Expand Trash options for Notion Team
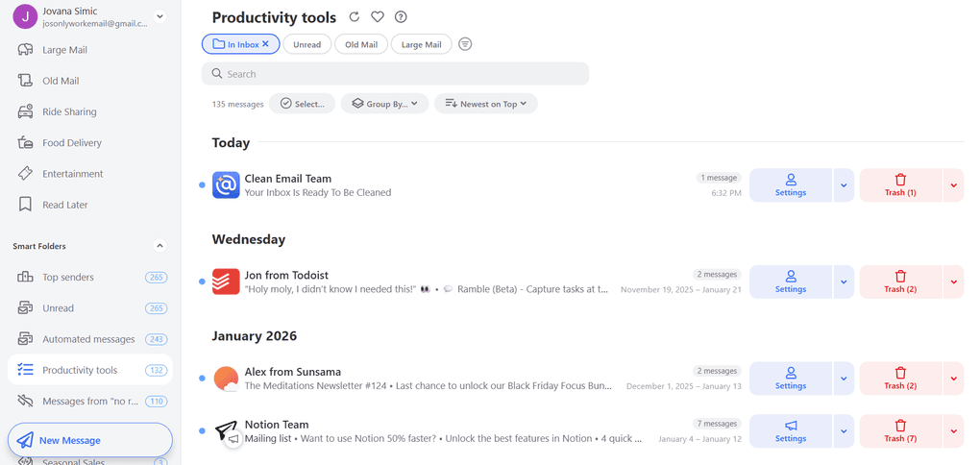 click(954, 431)
